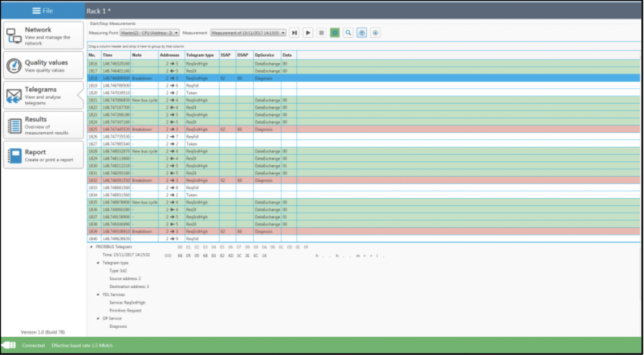Image resolution: width=644 pixels, height=355 pixels.
Task: Open the Measurement selection dropdown
Action: pos(247,33)
